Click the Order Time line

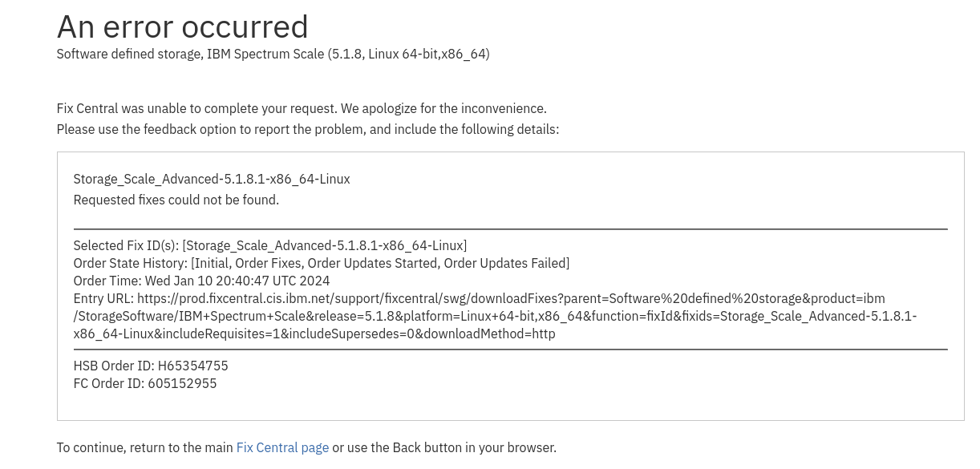pyautogui.click(x=201, y=281)
